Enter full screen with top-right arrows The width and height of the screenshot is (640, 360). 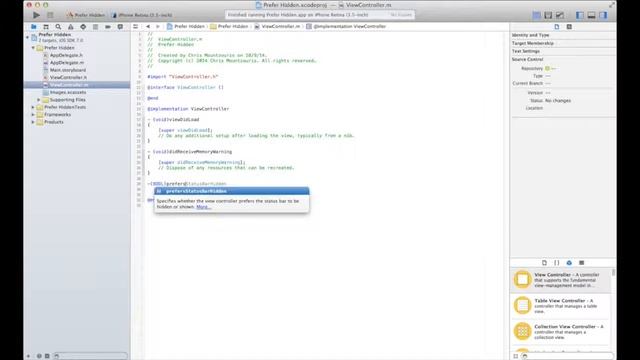pyautogui.click(x=611, y=5)
